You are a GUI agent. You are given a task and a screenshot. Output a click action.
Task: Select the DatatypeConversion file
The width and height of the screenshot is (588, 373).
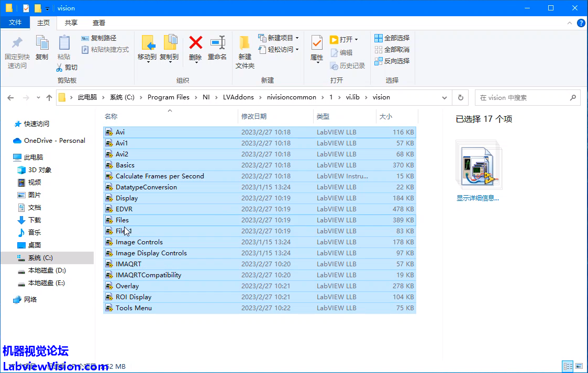coord(260,187)
